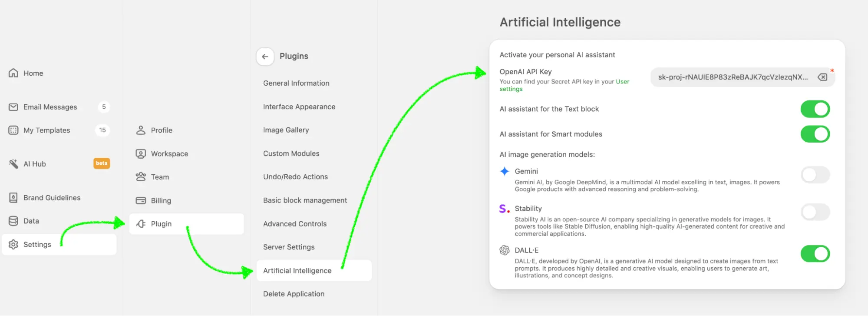The width and height of the screenshot is (868, 316).
Task: Click the Billing card icon
Action: pyautogui.click(x=141, y=200)
